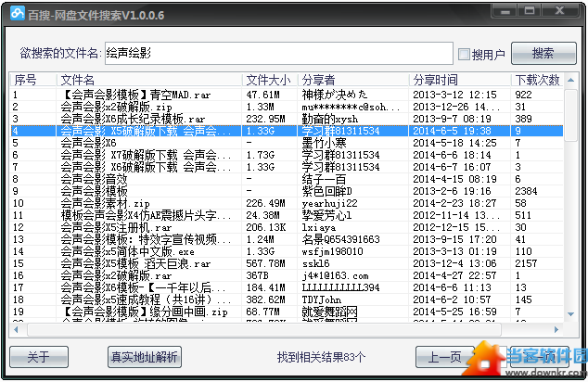Screen dimensions: 588x382
Task: Select row 会声会影X6模板-【一千年以后
Action: 287,287
